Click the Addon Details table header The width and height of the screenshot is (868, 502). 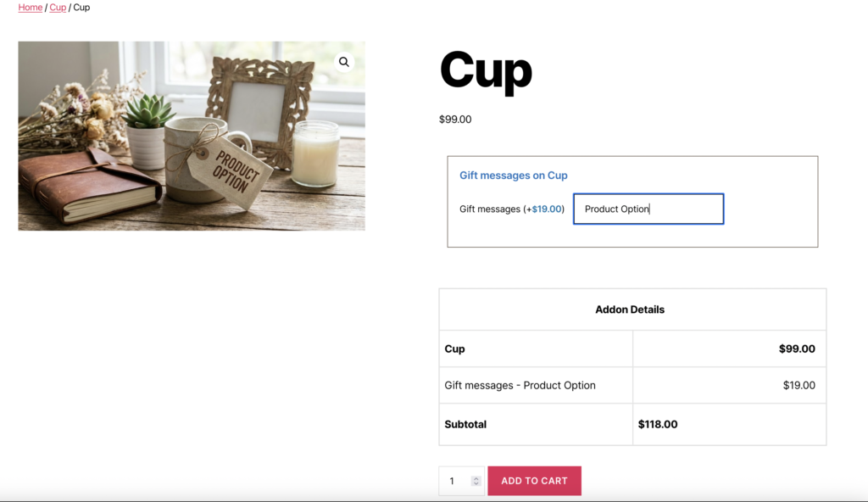(630, 310)
